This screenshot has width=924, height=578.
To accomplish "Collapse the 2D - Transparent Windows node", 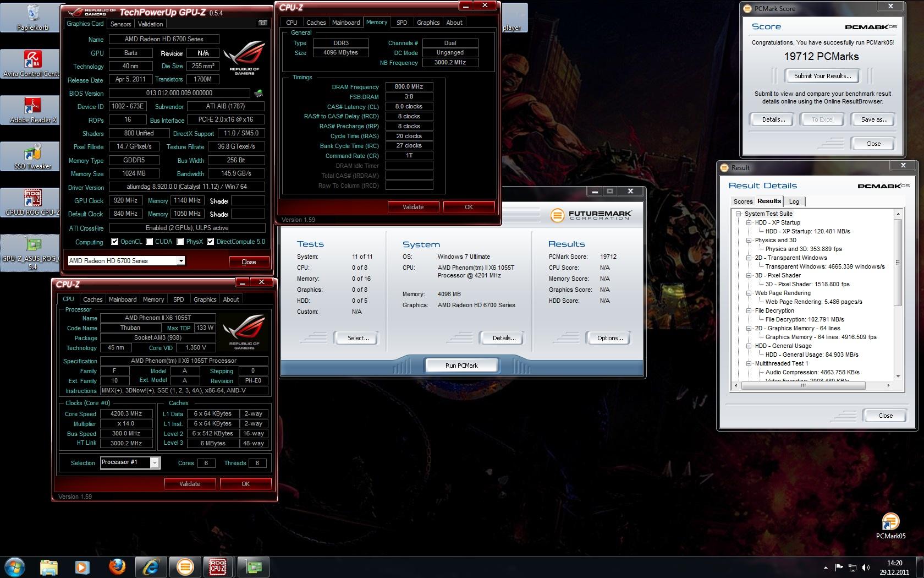I will pyautogui.click(x=749, y=258).
